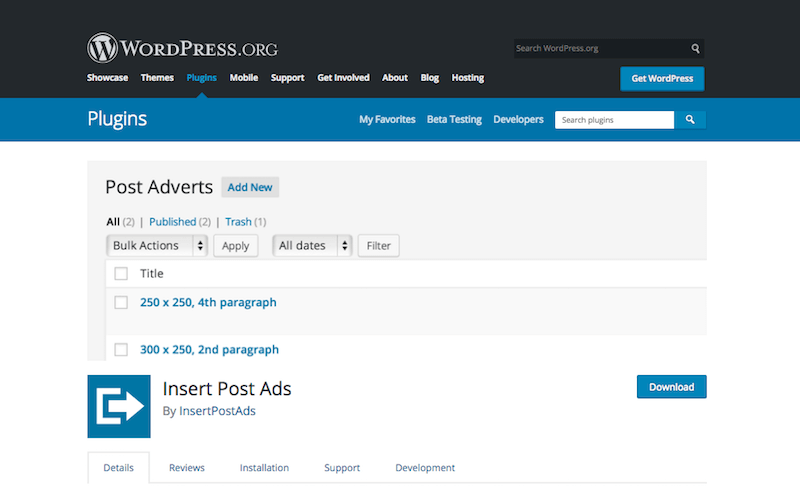800x491 pixels.
Task: Select the Development tab
Action: coord(425,468)
